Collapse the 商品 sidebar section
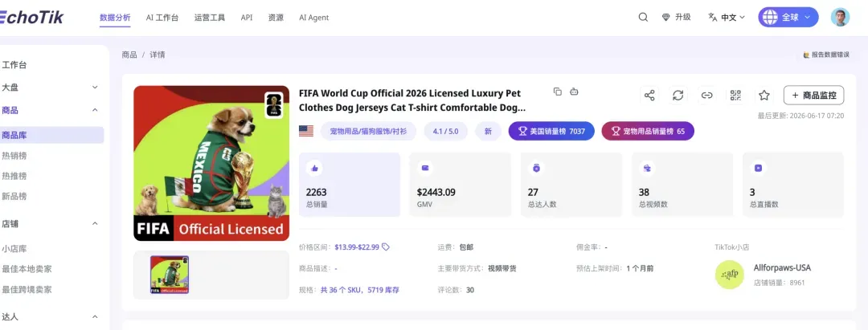 pos(51,110)
